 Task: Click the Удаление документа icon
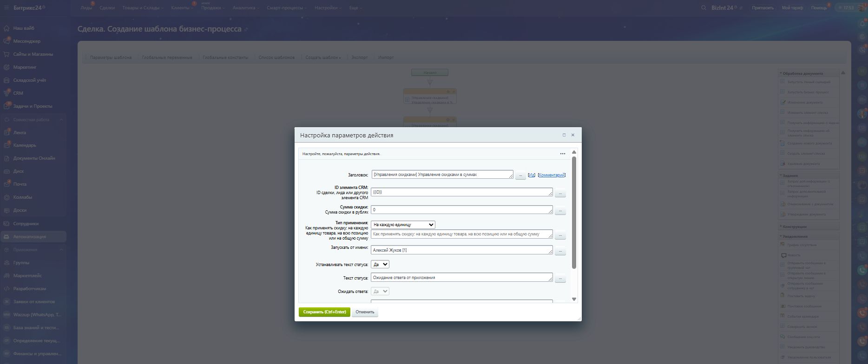tap(783, 163)
